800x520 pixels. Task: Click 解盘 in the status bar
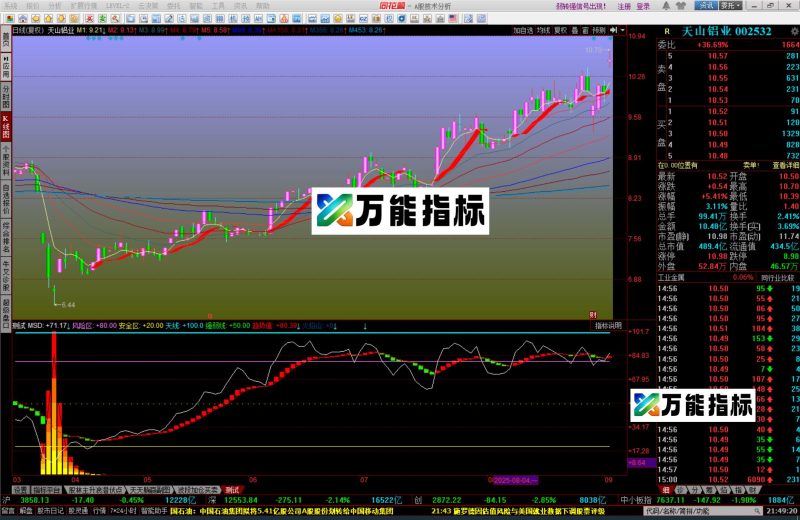[26, 511]
